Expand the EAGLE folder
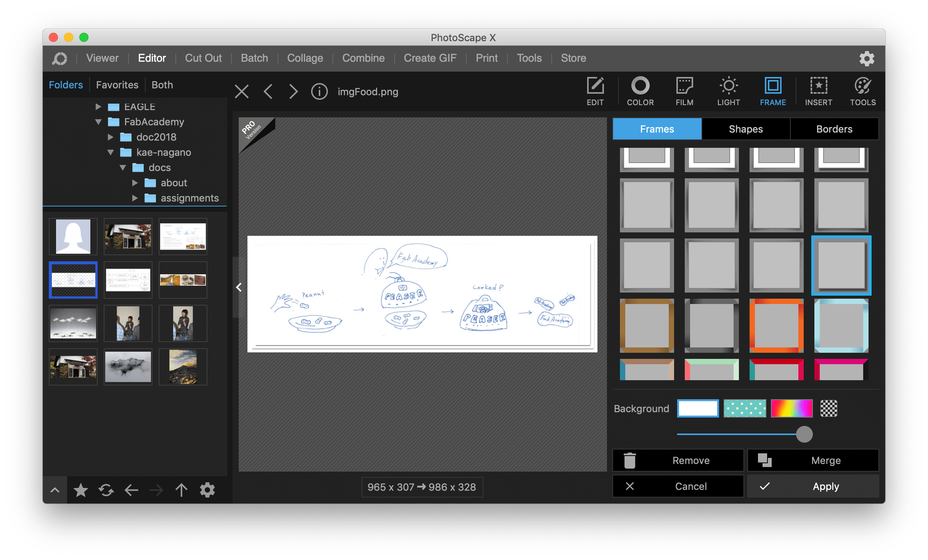The height and width of the screenshot is (560, 928). coord(98,107)
